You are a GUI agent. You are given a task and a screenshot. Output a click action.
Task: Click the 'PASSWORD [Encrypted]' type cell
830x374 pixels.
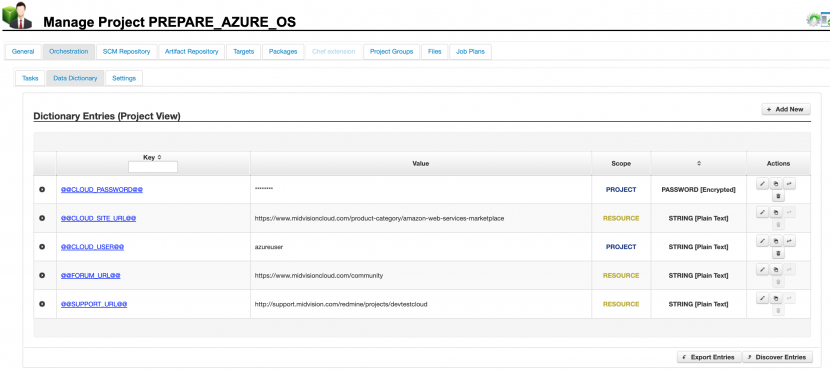[x=699, y=189]
